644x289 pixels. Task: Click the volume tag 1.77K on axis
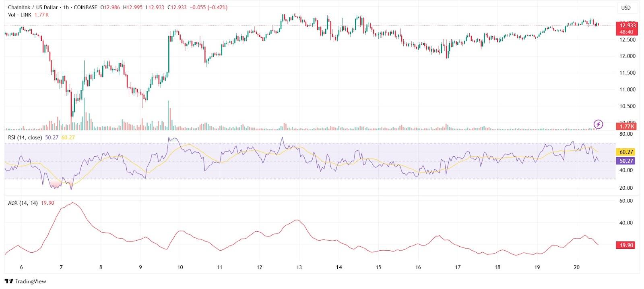pos(626,127)
